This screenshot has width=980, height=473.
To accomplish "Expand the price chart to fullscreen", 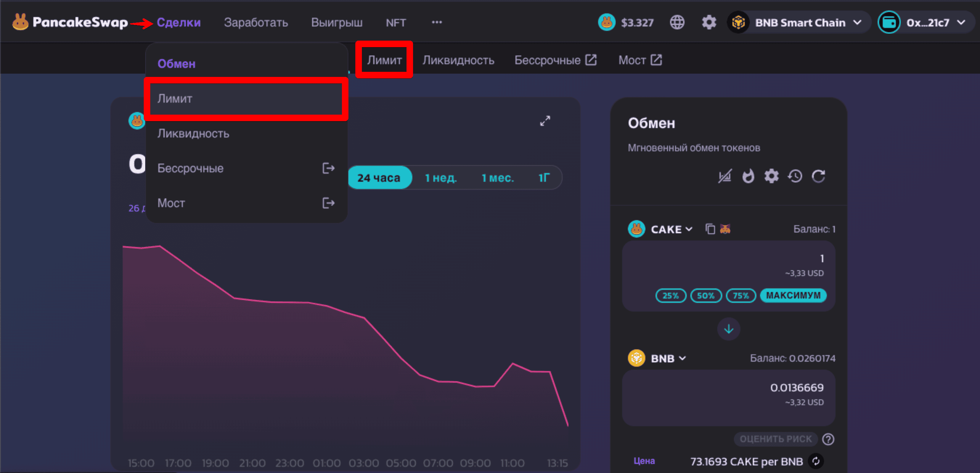I will [x=545, y=121].
